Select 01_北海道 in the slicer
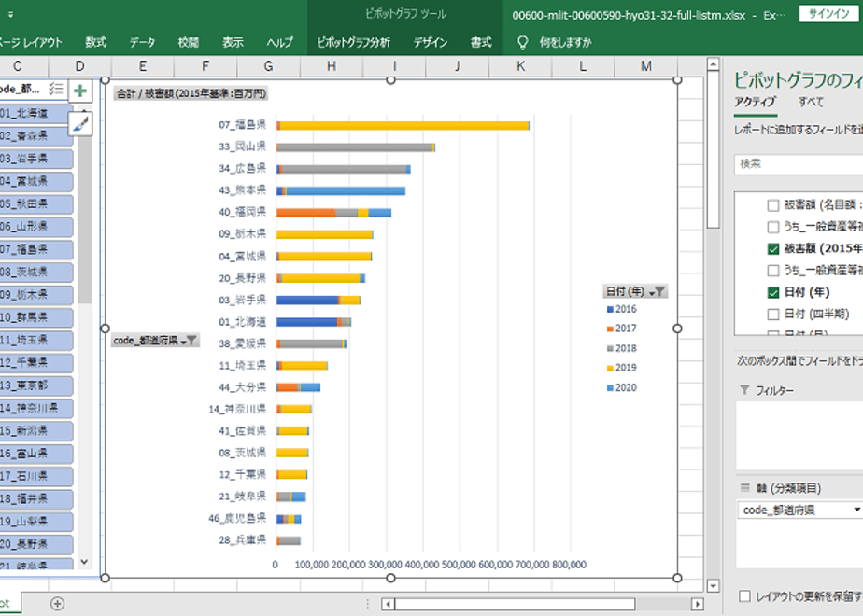Image resolution: width=863 pixels, height=616 pixels. [35, 113]
